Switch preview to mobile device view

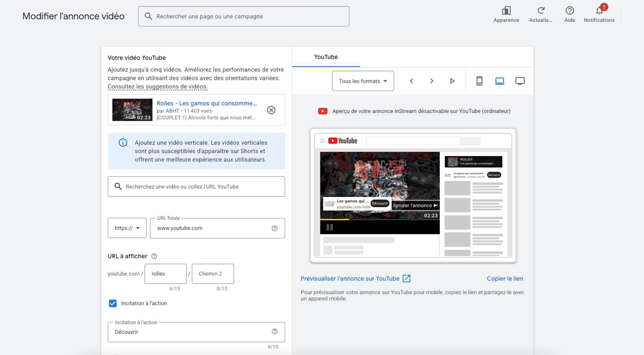click(479, 81)
